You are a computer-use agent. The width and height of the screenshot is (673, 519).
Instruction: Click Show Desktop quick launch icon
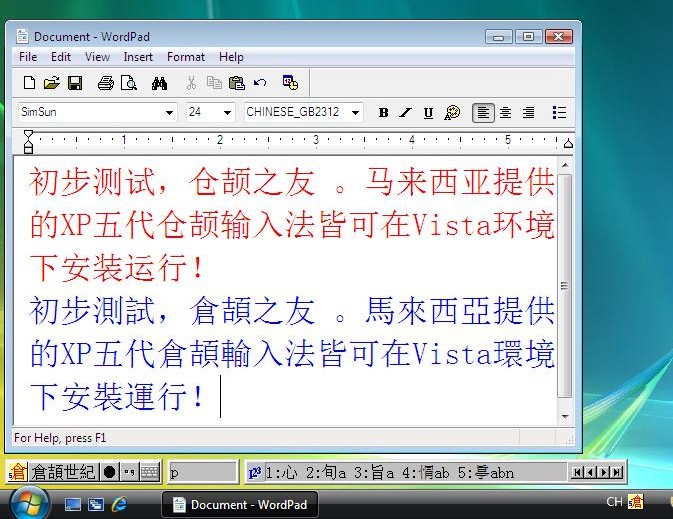point(72,504)
